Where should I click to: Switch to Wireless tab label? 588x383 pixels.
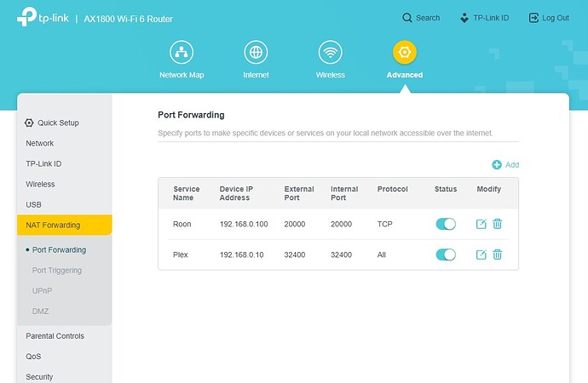tap(330, 75)
